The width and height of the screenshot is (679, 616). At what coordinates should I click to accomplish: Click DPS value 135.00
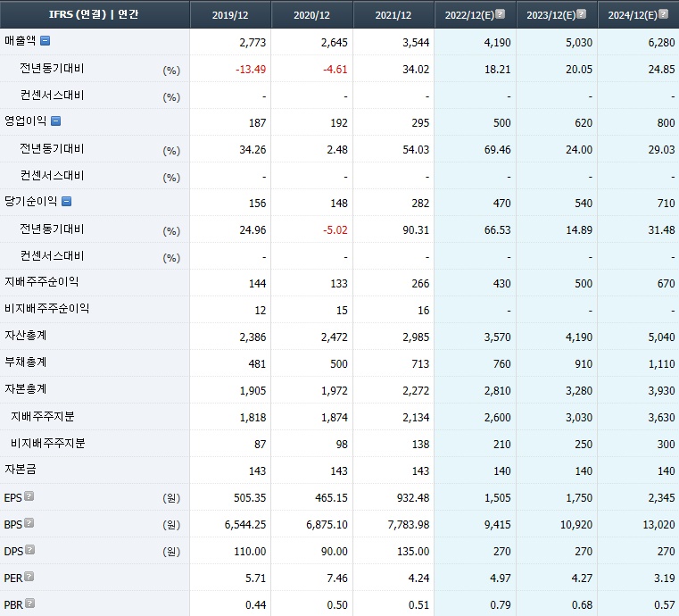pos(413,552)
